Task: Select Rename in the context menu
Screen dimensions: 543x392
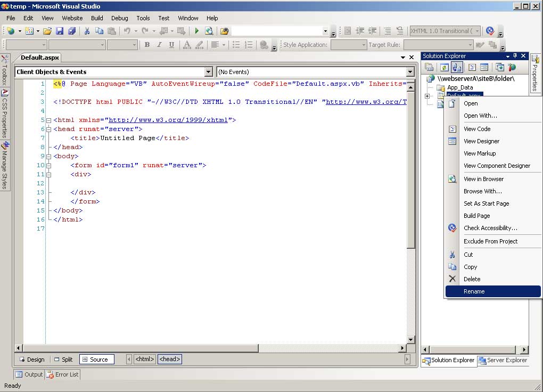Action: point(493,291)
